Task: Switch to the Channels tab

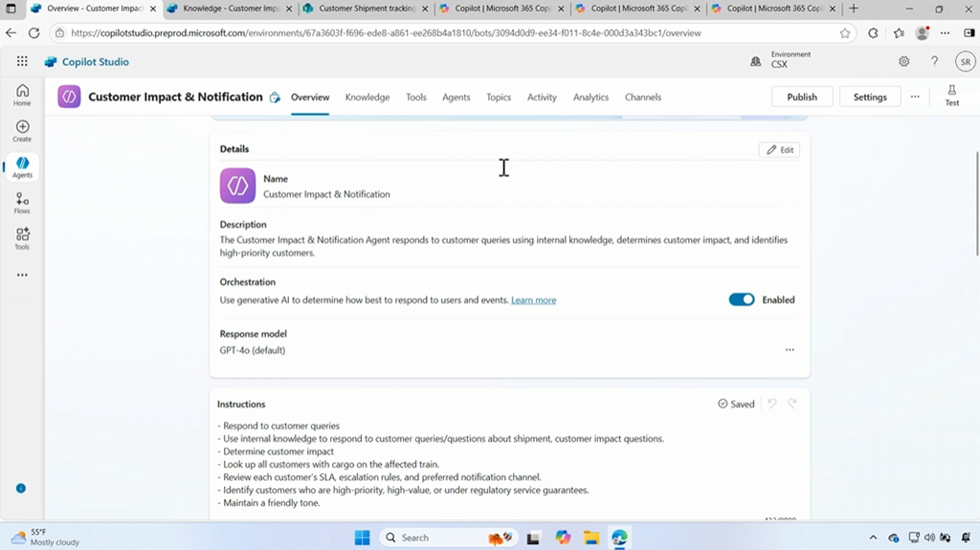Action: click(x=643, y=97)
